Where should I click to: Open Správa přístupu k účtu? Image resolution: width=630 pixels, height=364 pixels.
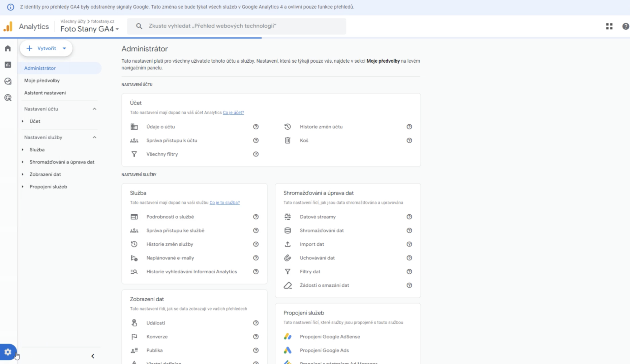point(172,141)
